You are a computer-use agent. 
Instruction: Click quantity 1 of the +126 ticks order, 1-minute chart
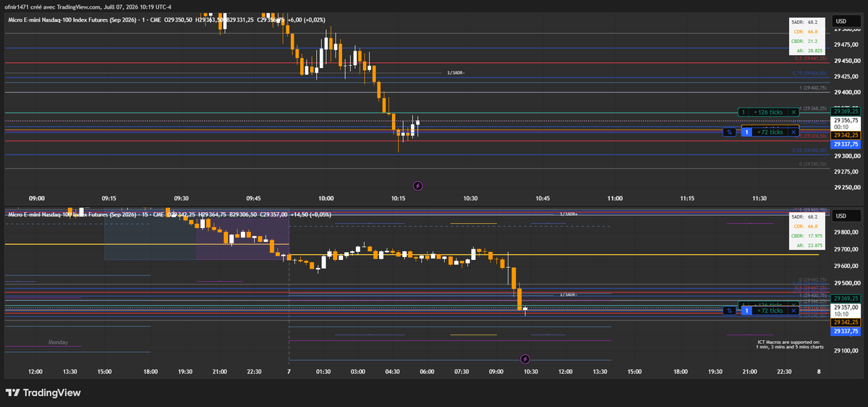[x=743, y=112]
